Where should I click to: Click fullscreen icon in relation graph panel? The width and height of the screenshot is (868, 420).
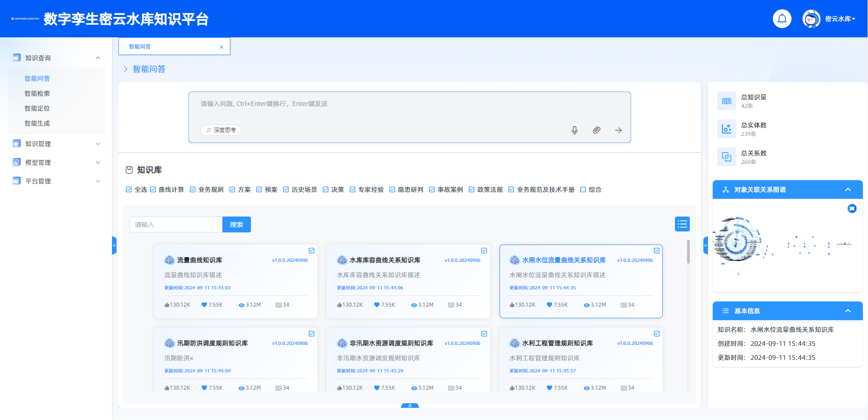coord(852,209)
